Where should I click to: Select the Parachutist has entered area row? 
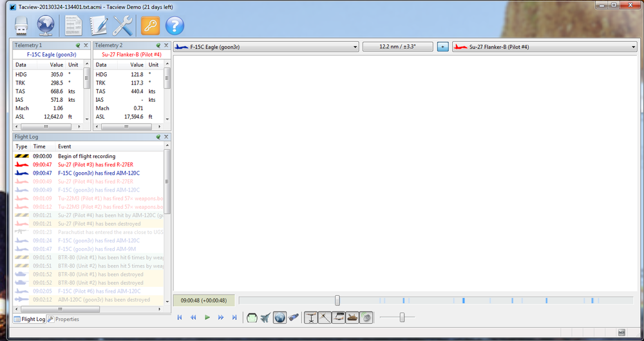click(88, 232)
